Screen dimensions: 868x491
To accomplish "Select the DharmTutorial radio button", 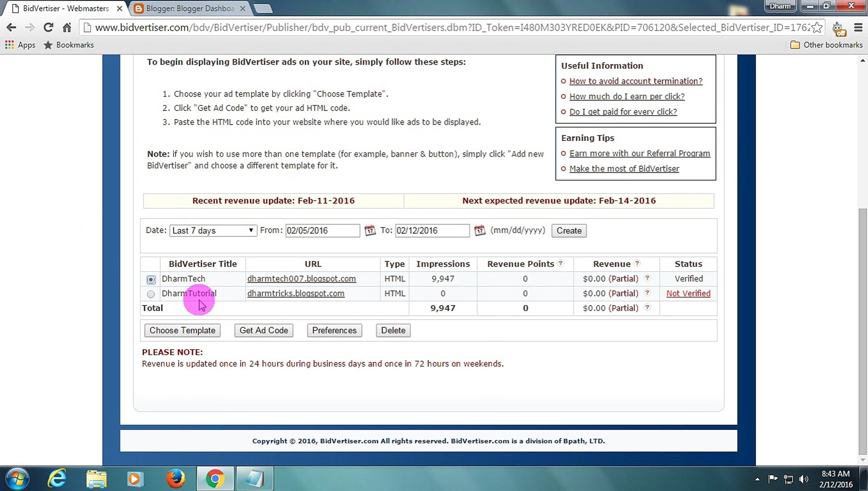I will click(x=151, y=294).
